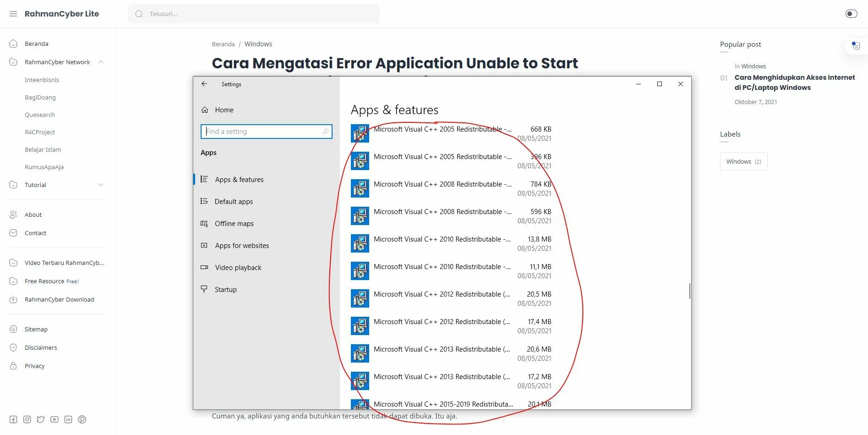Click icon of Visual C++ 2012 20,5 MB entry
Screen dimensions: 868x435
(x=360, y=298)
